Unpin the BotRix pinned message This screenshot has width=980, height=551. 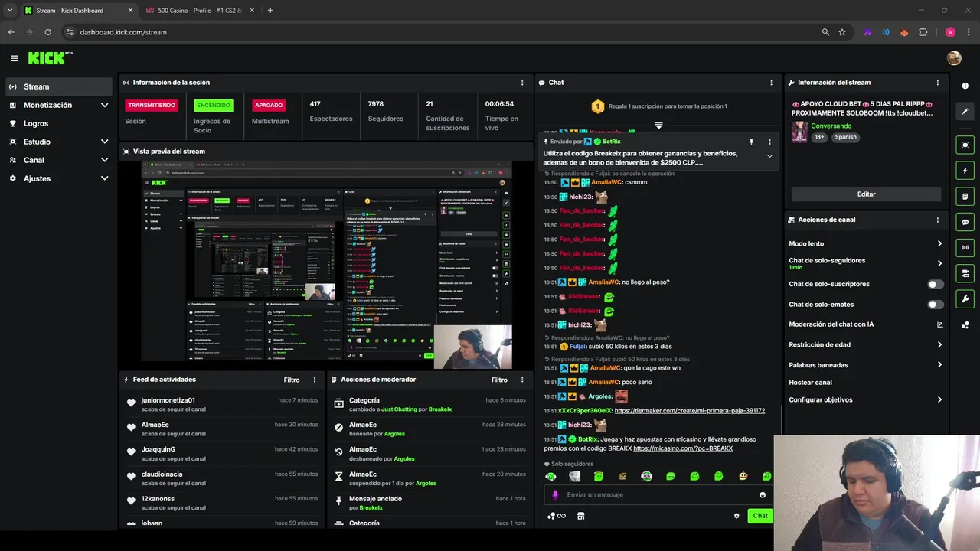coord(751,142)
